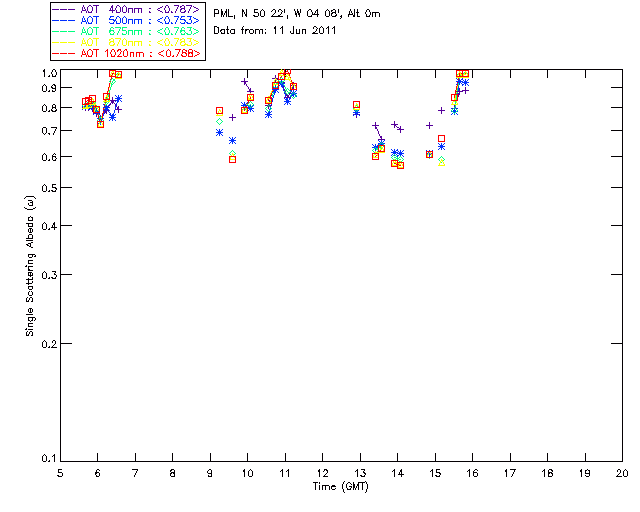Click the 0.5 y-axis tick label
Screen dimensions: 640x512
click(x=48, y=188)
